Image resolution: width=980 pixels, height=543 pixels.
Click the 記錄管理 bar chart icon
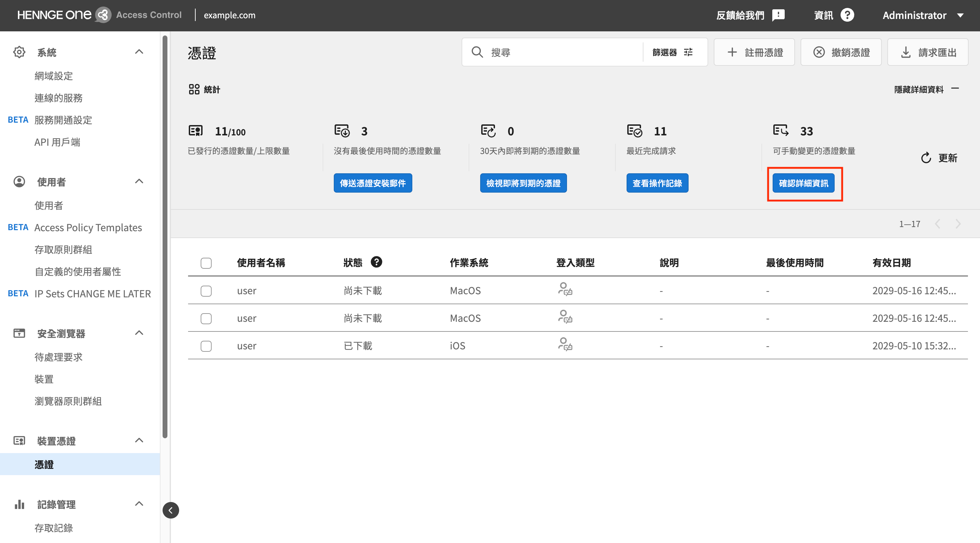(x=19, y=504)
